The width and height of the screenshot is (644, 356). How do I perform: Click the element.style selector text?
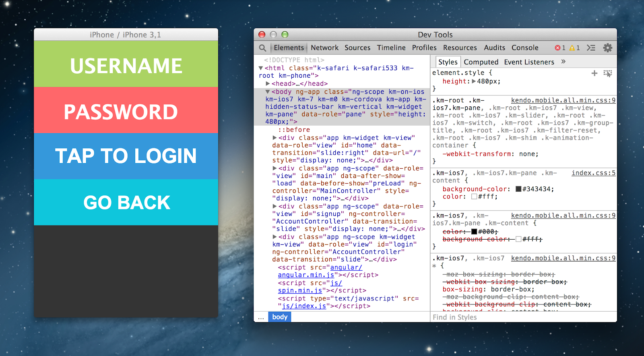458,72
